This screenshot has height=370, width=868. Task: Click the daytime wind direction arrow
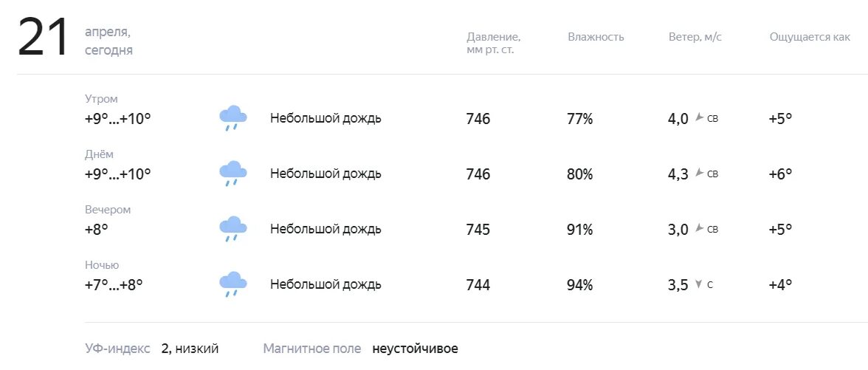pos(699,173)
